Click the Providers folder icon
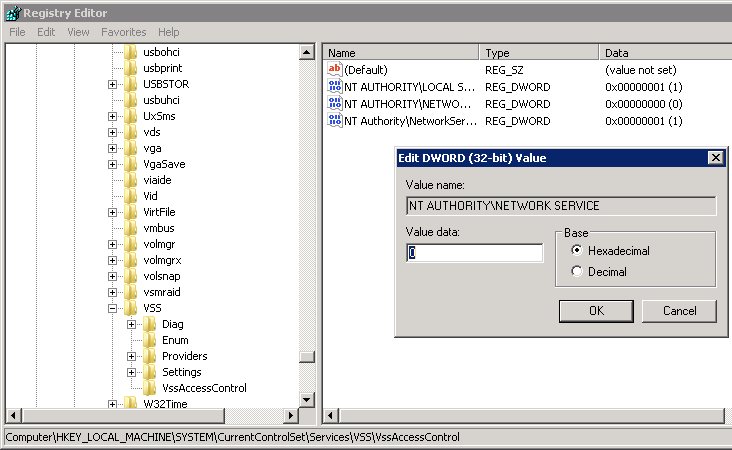 coord(149,356)
